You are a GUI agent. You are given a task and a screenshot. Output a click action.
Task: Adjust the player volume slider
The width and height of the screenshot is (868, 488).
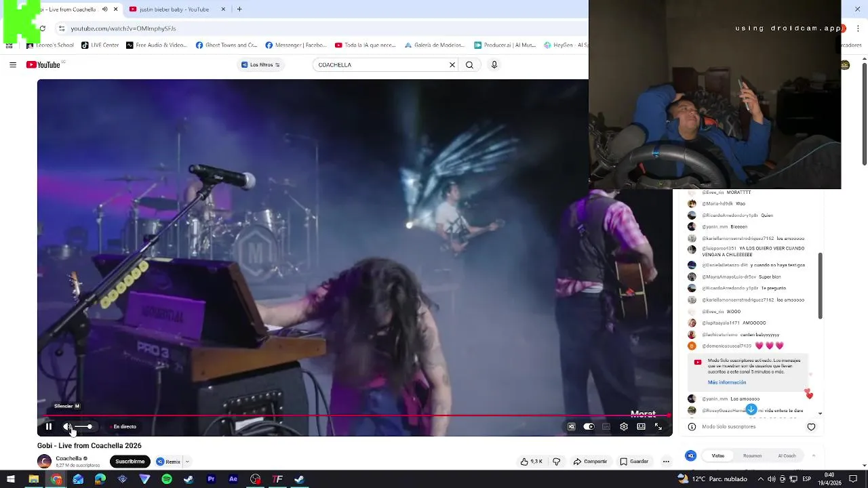tap(83, 426)
